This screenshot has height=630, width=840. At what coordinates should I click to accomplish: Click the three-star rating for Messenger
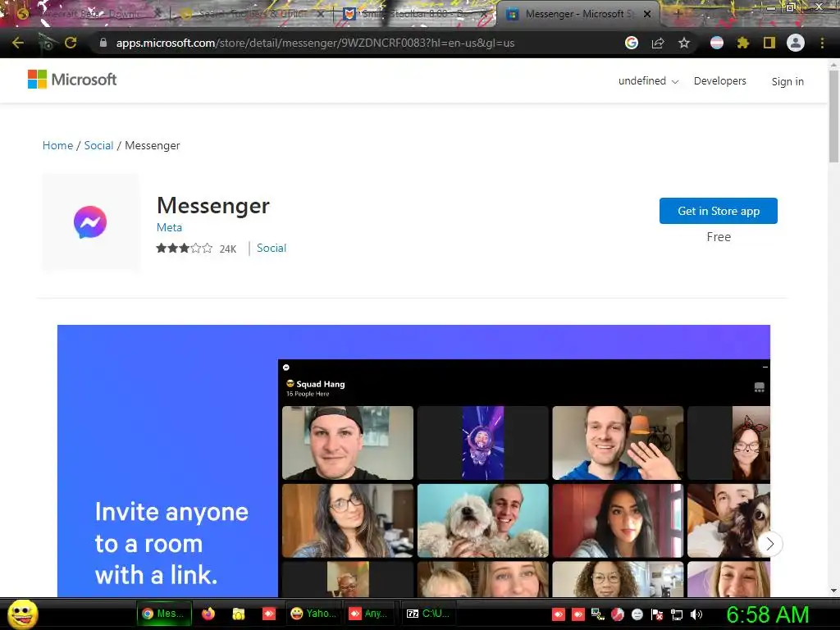point(185,248)
